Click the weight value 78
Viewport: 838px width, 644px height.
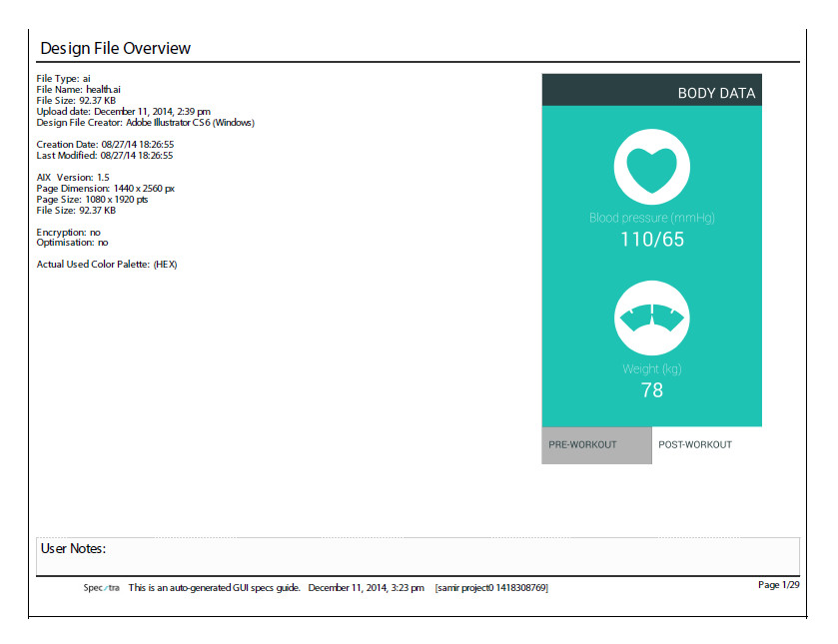(652, 390)
